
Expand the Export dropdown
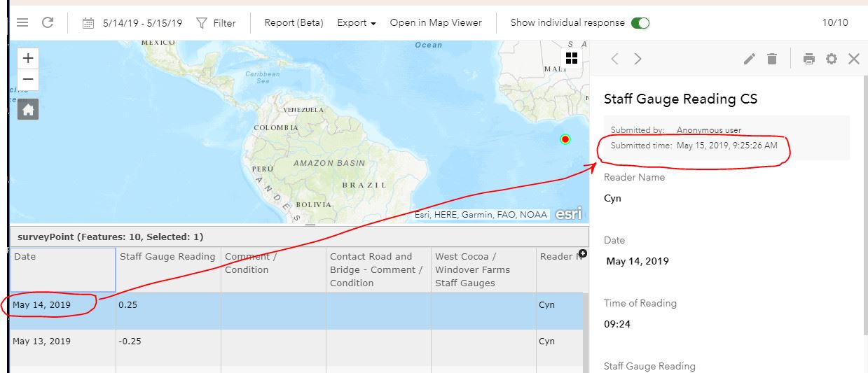point(357,22)
